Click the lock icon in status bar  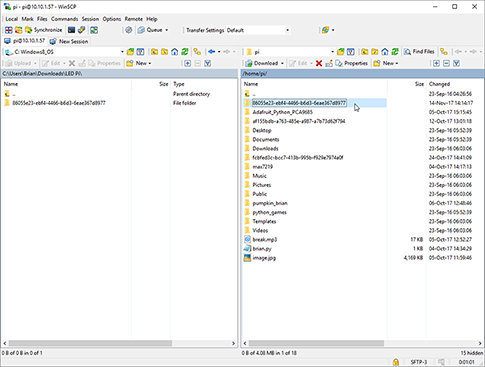pos(396,362)
